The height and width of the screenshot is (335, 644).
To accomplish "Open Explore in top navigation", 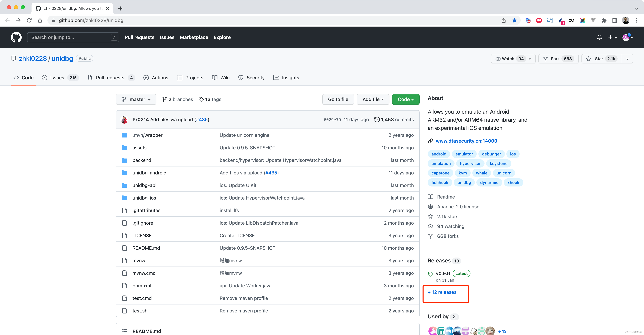I will tap(222, 37).
